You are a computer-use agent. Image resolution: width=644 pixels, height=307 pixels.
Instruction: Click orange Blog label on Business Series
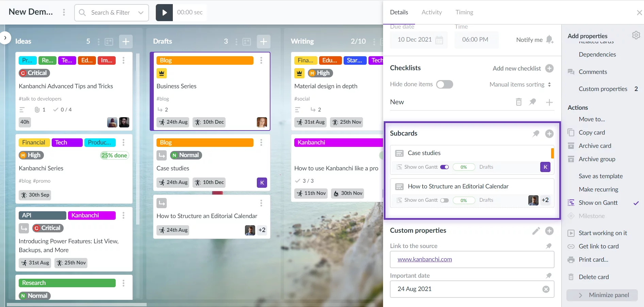205,60
